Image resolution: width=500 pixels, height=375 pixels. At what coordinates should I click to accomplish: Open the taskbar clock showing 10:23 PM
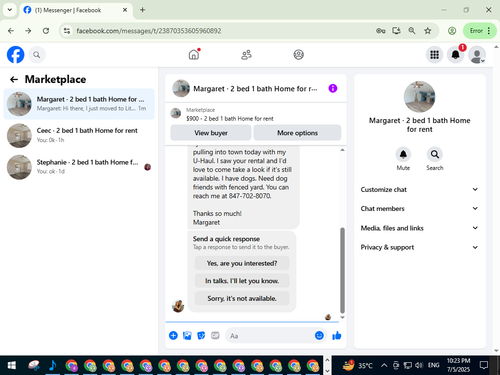(458, 365)
